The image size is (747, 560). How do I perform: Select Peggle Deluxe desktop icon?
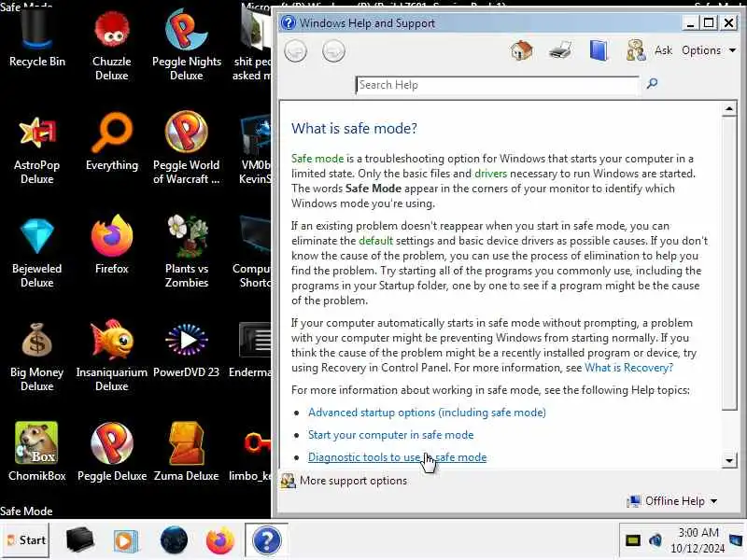[112, 453]
